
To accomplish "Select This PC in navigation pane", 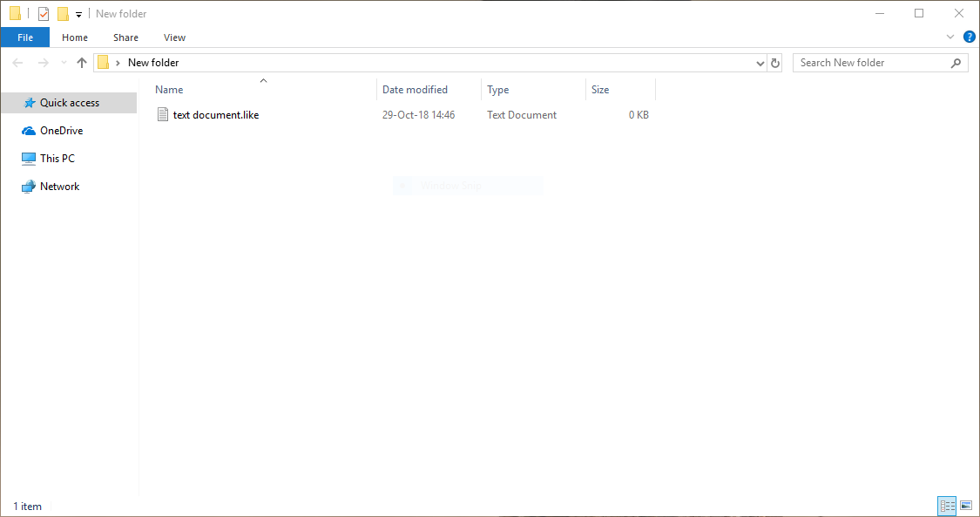I will [57, 159].
